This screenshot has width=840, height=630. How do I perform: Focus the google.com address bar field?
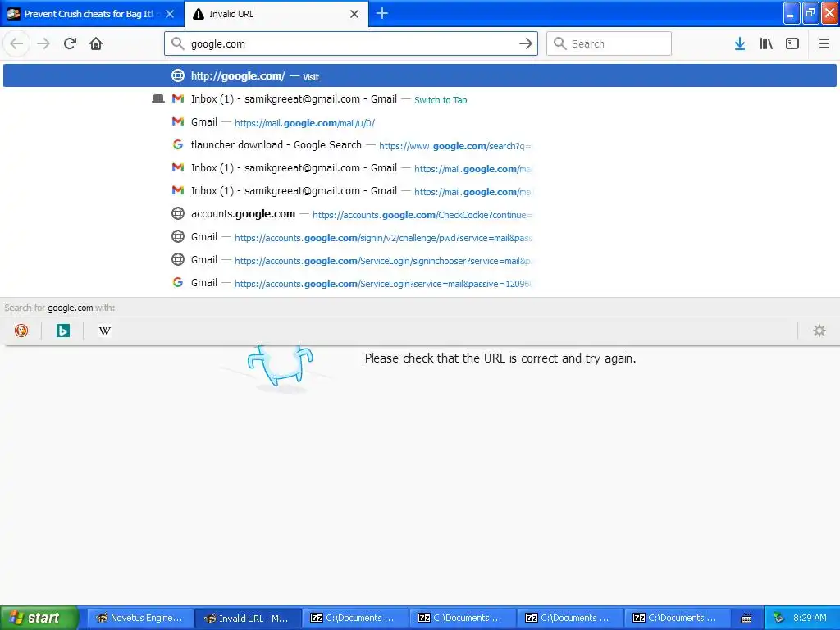click(351, 43)
